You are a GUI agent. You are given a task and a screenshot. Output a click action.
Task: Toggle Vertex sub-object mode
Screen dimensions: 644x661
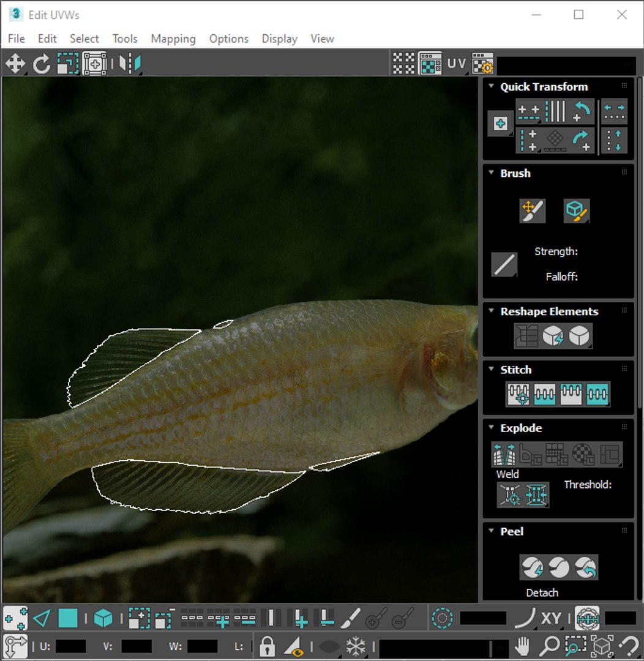coord(15,619)
